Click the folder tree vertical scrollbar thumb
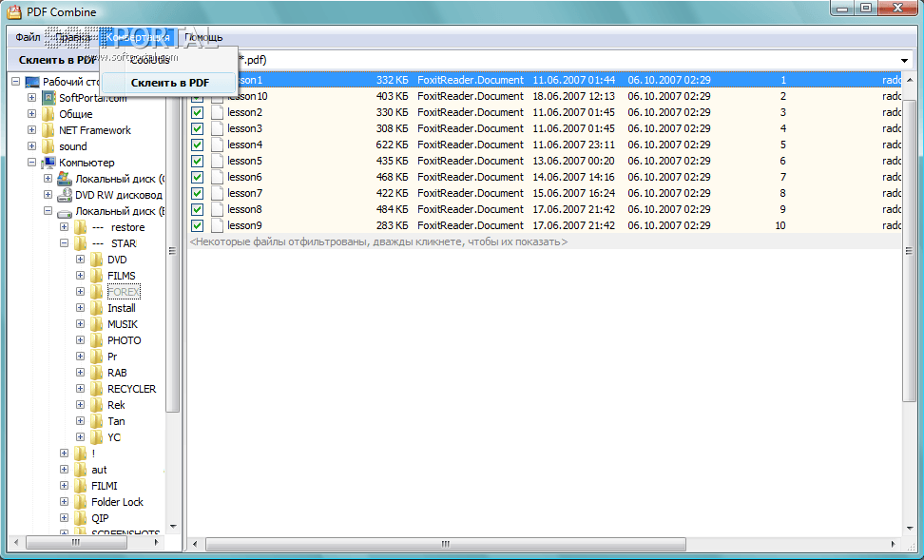Image resolution: width=924 pixels, height=560 pixels. [x=173, y=251]
